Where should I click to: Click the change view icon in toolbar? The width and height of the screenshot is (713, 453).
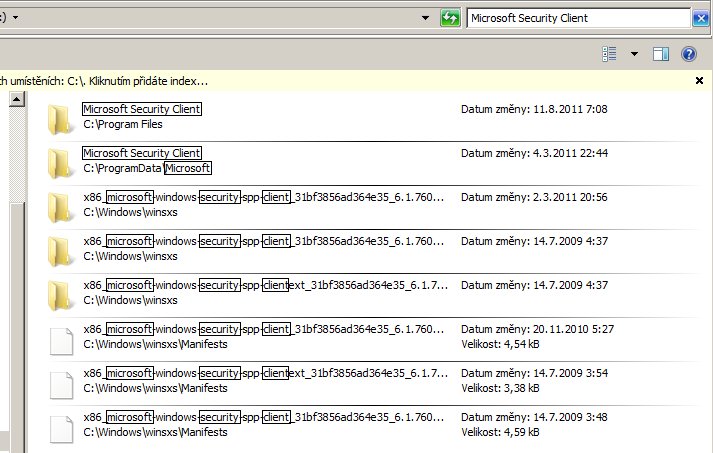(612, 54)
